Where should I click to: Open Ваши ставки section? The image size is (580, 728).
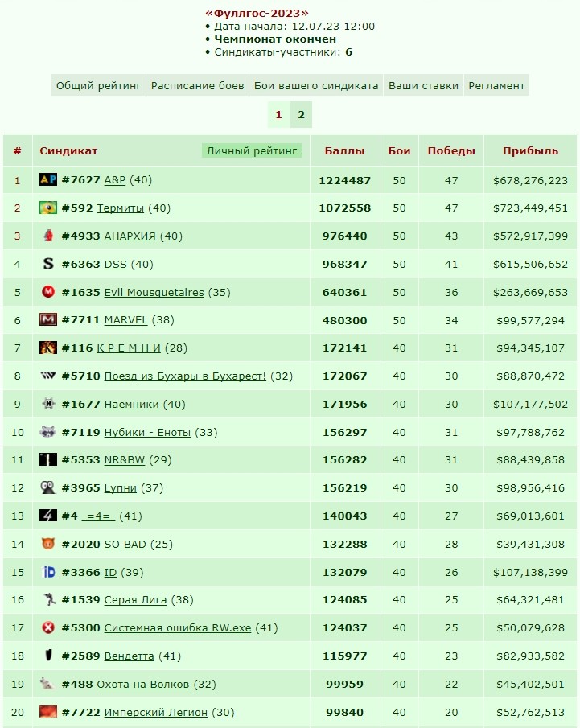pos(423,85)
